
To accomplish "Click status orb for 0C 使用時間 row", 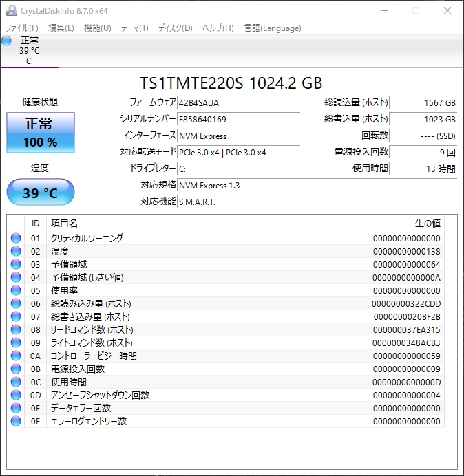I will pos(16,382).
